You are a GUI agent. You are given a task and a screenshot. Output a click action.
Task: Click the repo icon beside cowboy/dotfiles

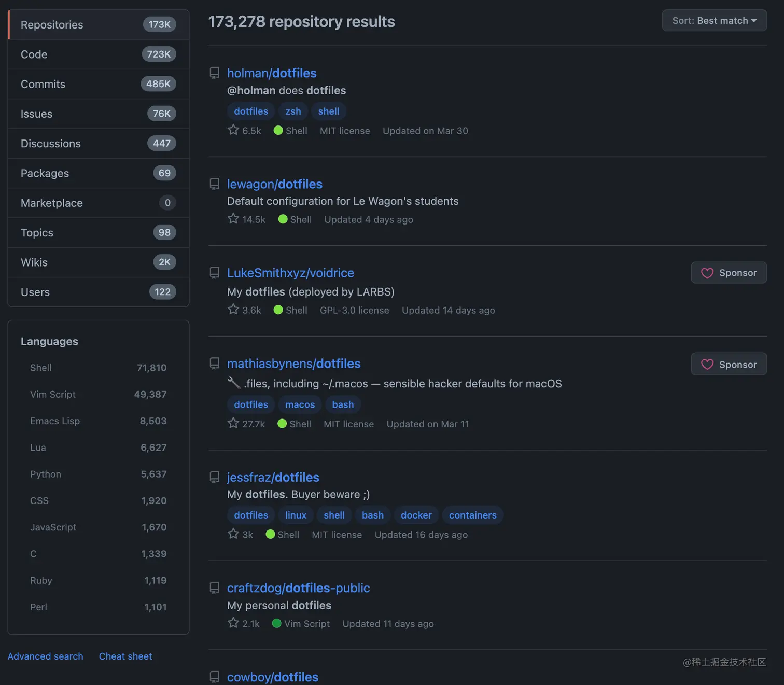tap(214, 677)
